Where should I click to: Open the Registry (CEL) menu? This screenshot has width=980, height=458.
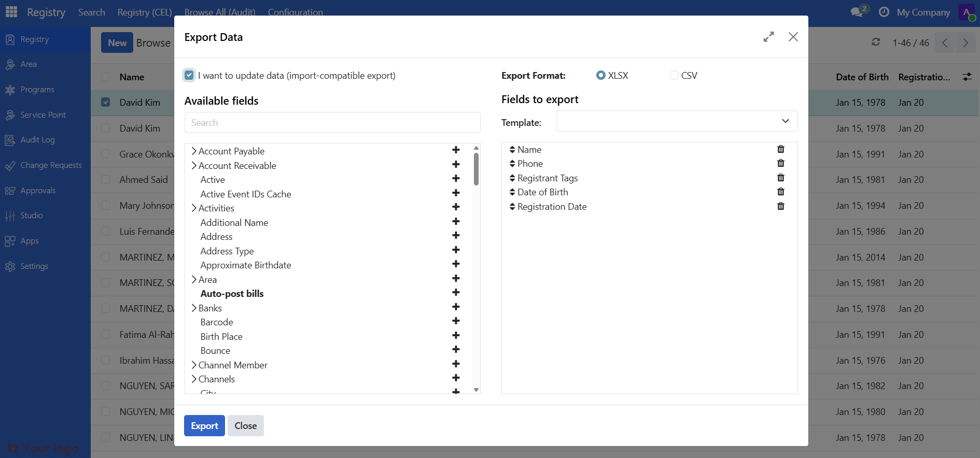click(x=145, y=12)
